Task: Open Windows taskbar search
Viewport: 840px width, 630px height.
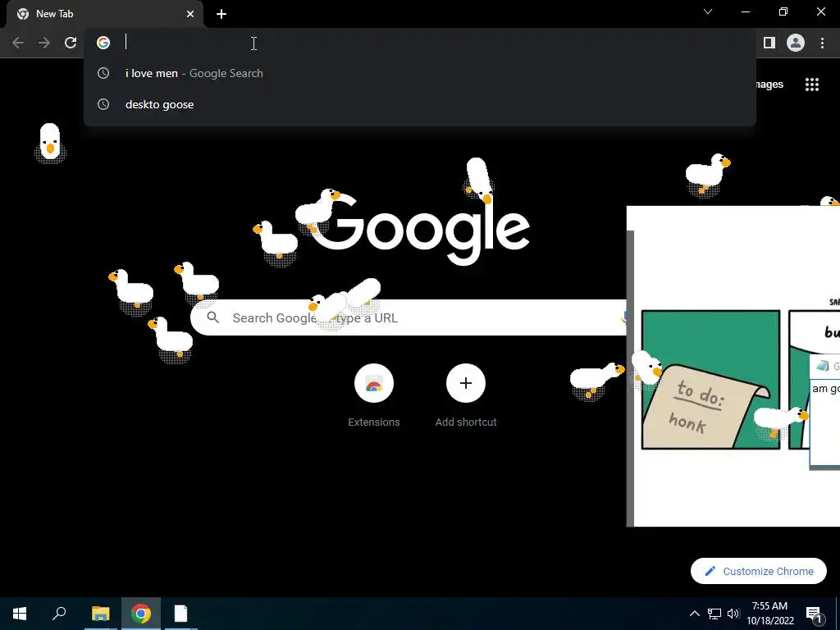Action: coord(59,614)
